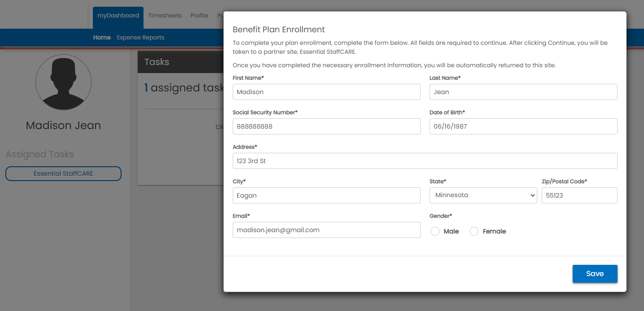
Task: Open the Essential StaffCARE assigned task
Action: point(63,173)
